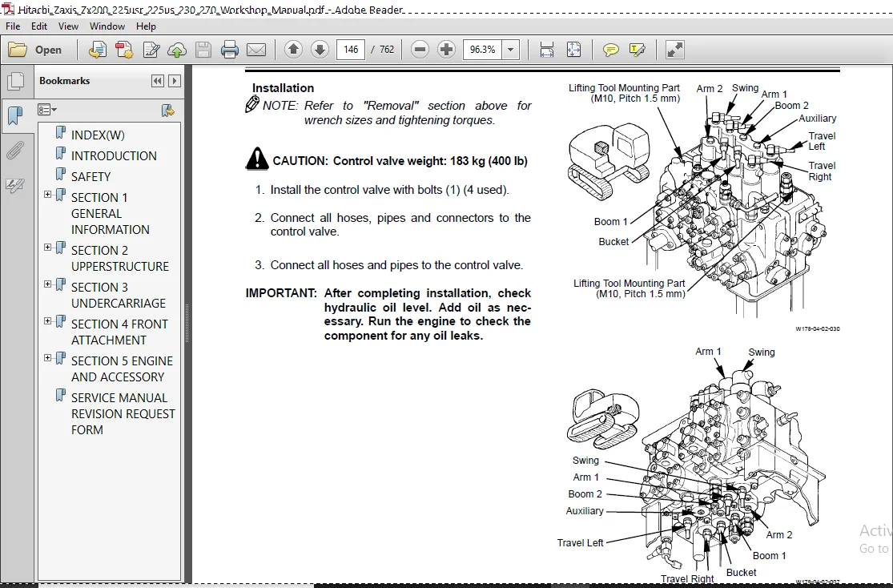The image size is (893, 588).
Task: Select the INDEX(W) bookmark
Action: [98, 135]
